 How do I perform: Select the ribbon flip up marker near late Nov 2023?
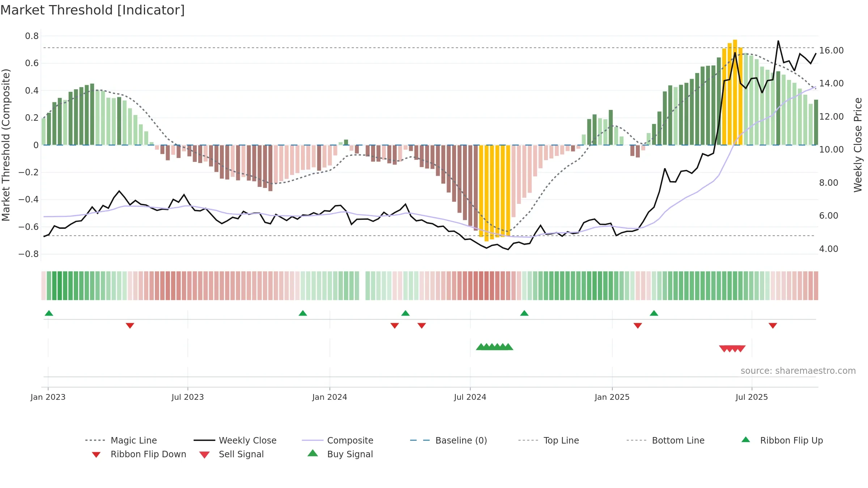click(x=303, y=313)
